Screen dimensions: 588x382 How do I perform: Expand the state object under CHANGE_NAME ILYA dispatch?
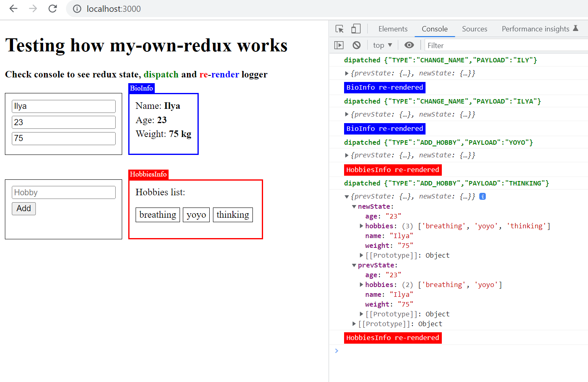pos(347,115)
